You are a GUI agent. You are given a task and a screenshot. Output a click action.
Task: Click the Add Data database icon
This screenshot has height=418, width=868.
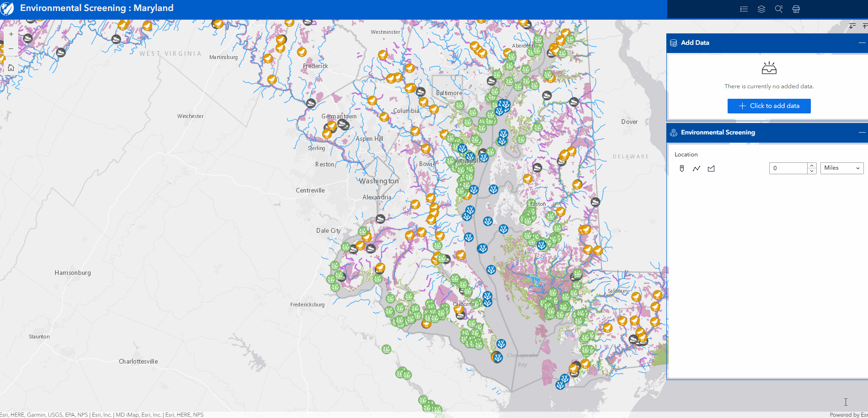[x=674, y=43]
